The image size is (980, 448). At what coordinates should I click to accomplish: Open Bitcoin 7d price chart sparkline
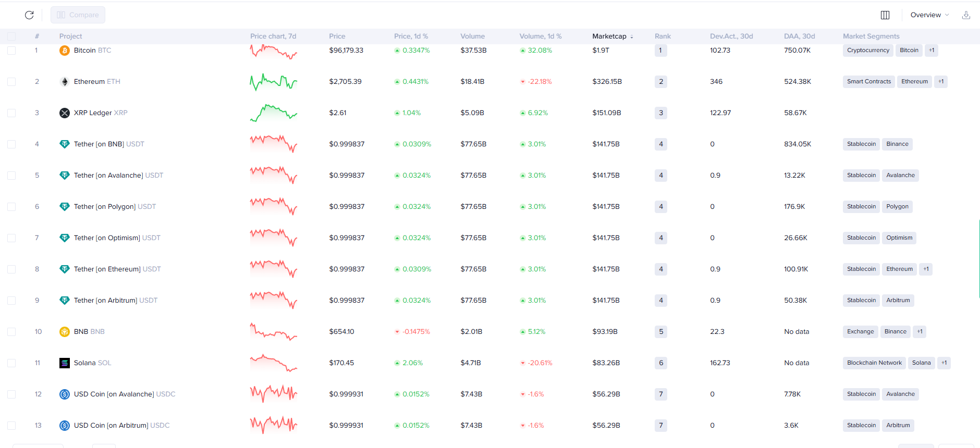pyautogui.click(x=274, y=52)
